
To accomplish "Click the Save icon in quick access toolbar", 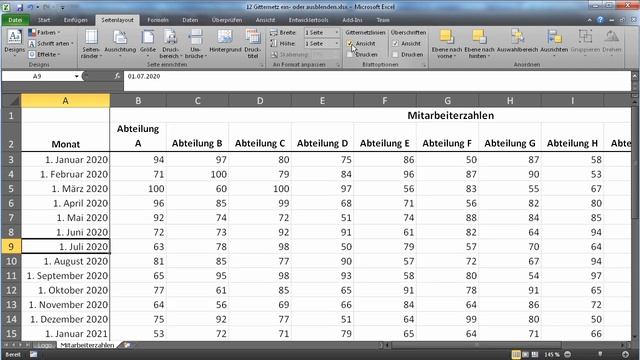I will [x=20, y=7].
